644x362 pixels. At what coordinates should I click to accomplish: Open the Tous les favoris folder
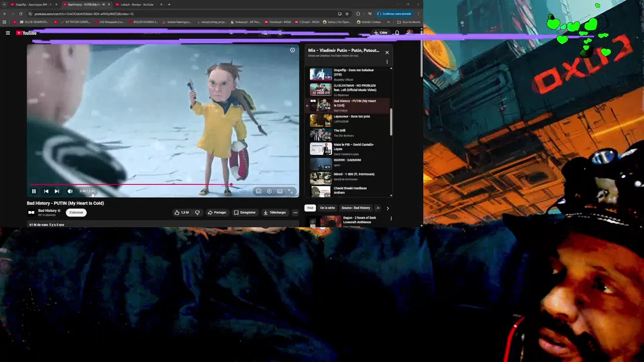pos(409,22)
